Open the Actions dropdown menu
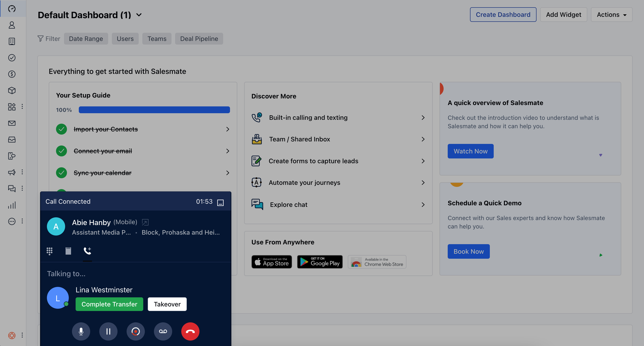 611,15
